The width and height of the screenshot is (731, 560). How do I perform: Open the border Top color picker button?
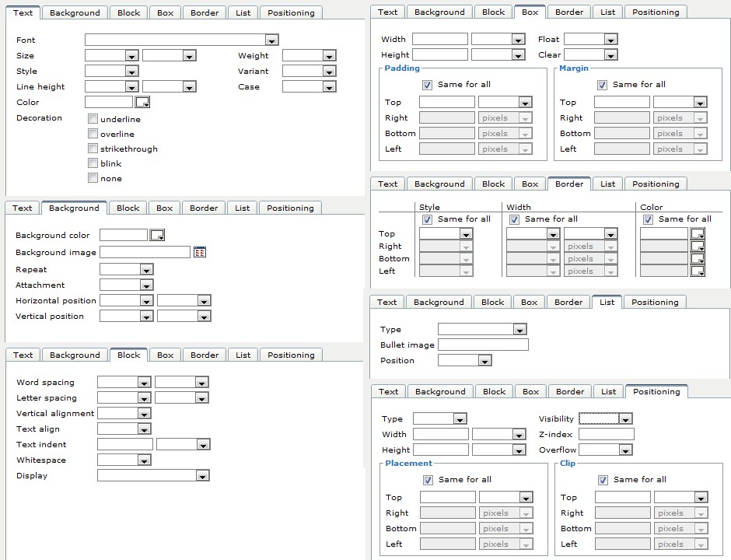[x=698, y=233]
